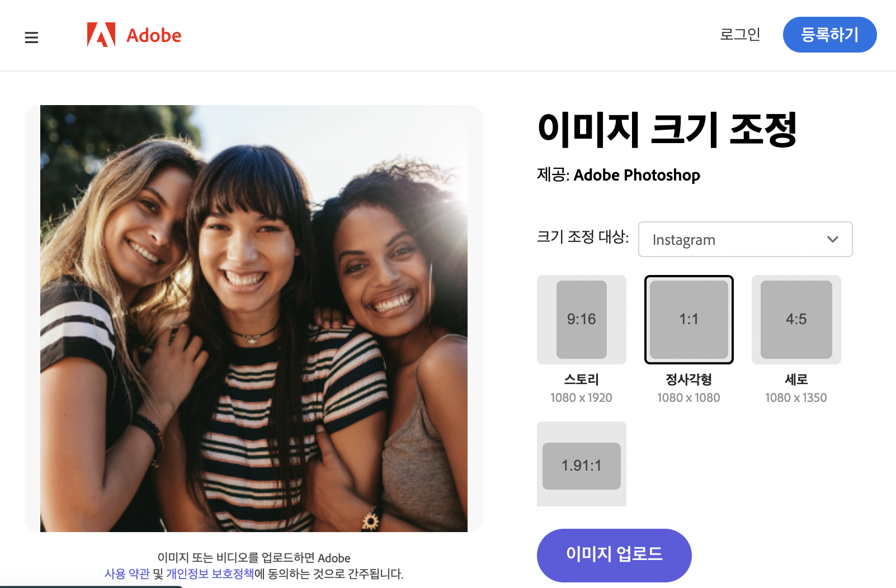896x588 pixels.
Task: Open the 로그인 menu item
Action: (x=740, y=34)
